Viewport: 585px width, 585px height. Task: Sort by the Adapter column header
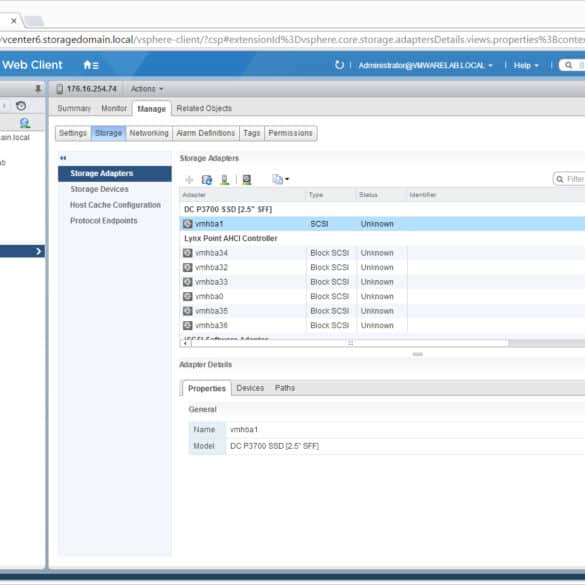[243, 195]
